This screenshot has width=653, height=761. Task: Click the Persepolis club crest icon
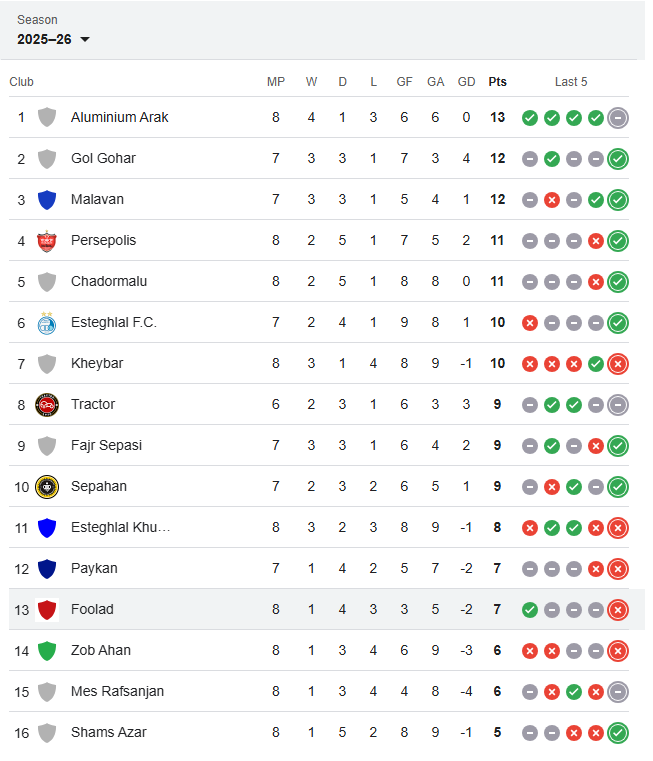pyautogui.click(x=46, y=240)
